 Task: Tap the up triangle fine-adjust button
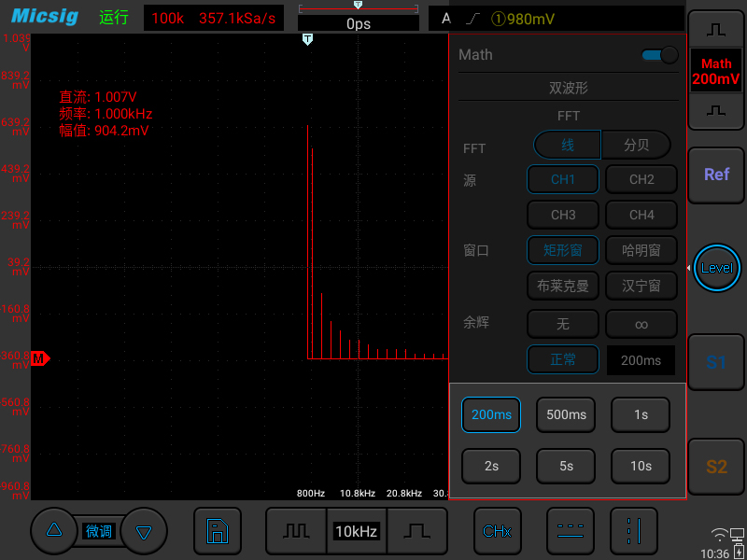(x=54, y=530)
